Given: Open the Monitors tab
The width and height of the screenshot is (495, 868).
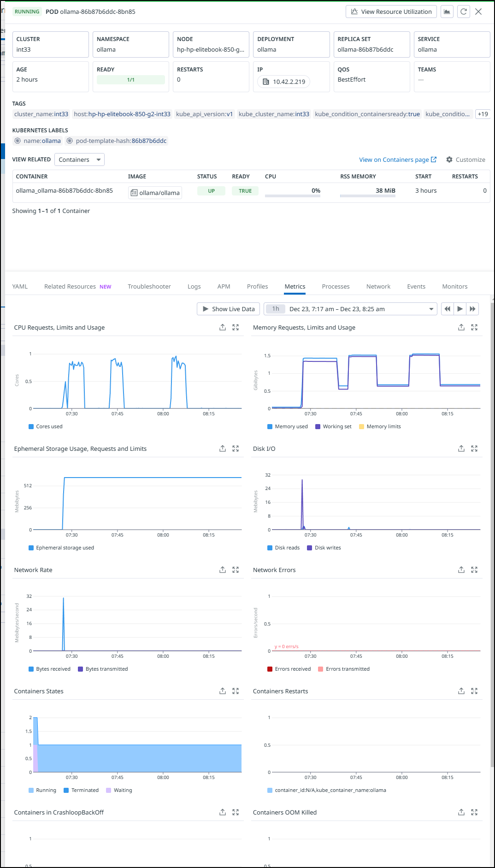Looking at the screenshot, I should click(x=455, y=286).
